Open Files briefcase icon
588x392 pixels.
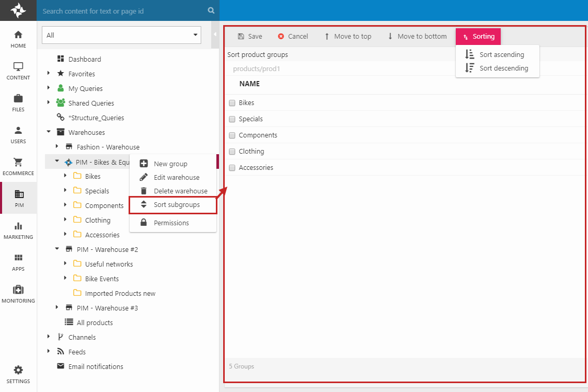pos(18,102)
